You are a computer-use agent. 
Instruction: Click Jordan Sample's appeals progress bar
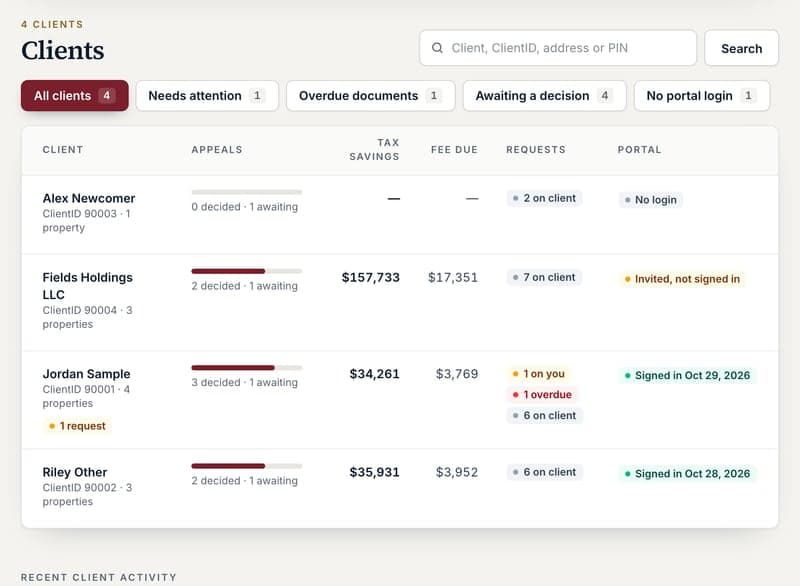click(247, 368)
